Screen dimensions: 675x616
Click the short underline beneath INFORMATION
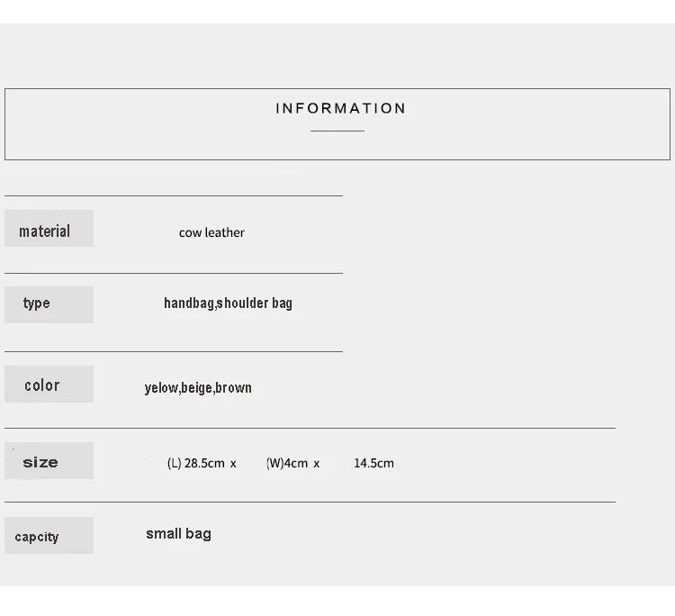coord(337,131)
